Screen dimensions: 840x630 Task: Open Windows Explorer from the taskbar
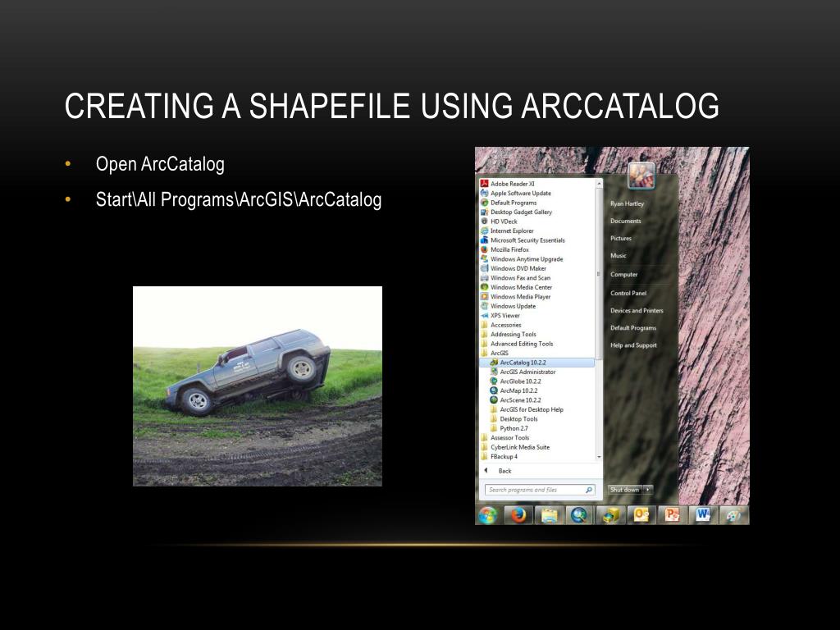pyautogui.click(x=549, y=515)
